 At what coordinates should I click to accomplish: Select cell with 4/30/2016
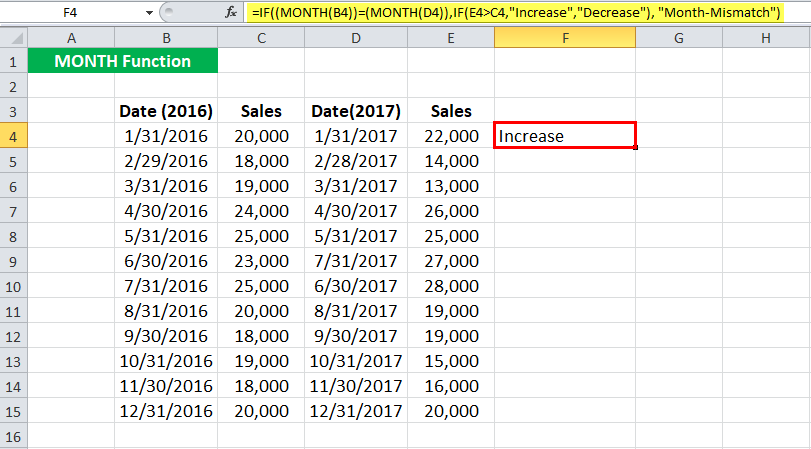coord(166,211)
